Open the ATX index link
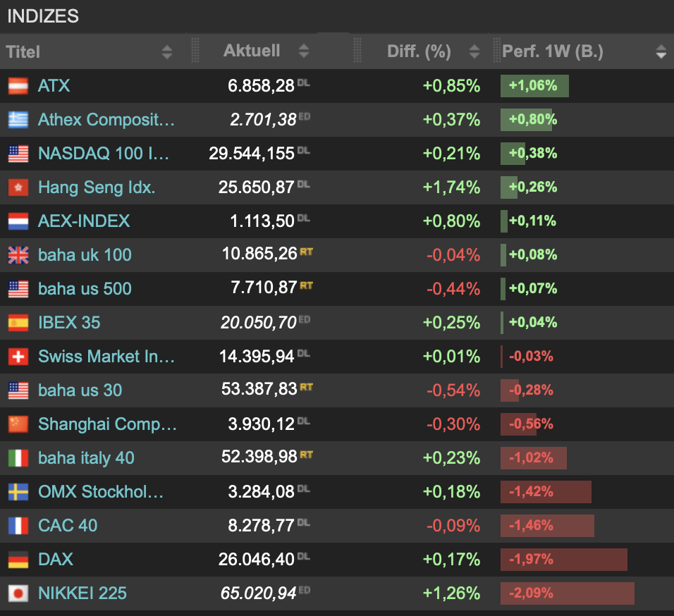The height and width of the screenshot is (616, 674). tap(54, 86)
